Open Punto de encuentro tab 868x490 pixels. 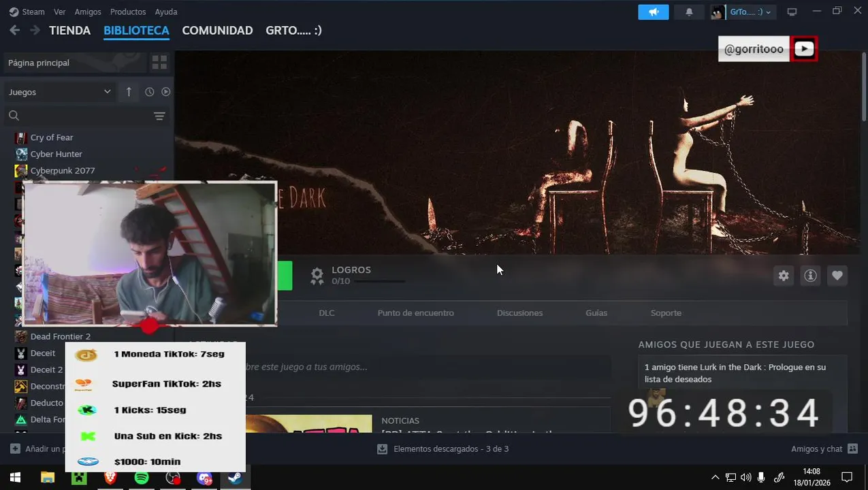point(416,313)
